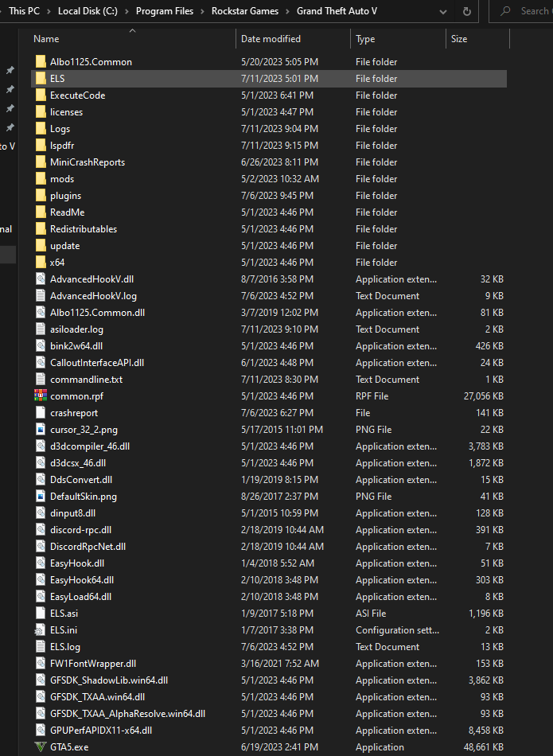Click the common.rpf archive icon
The width and height of the screenshot is (553, 756).
coord(41,396)
